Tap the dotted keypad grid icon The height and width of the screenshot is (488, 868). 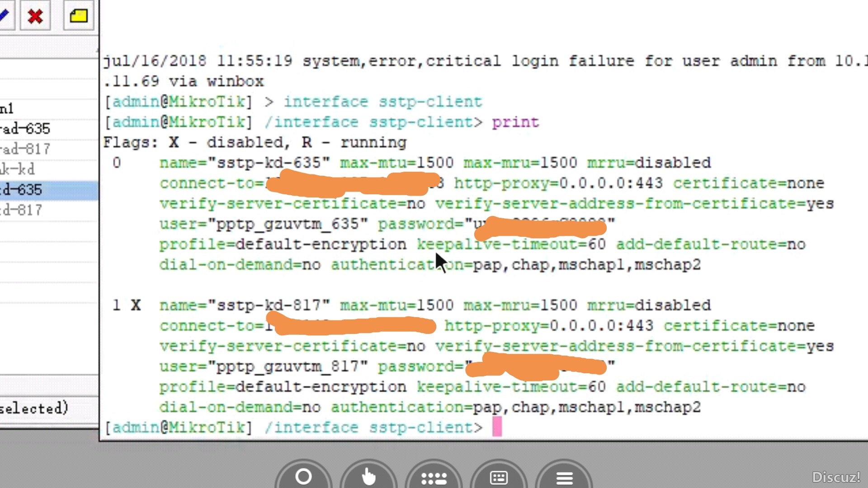[x=434, y=477]
